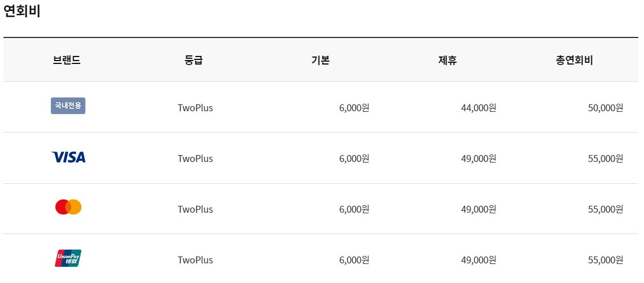644x283 pixels.
Task: Click 49,000원 partner fee in Mastercard row
Action: [478, 209]
